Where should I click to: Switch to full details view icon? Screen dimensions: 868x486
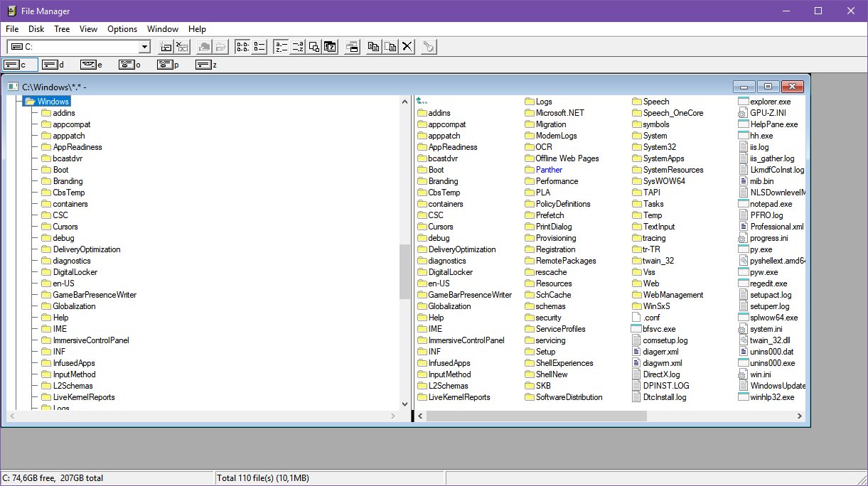pyautogui.click(x=259, y=46)
